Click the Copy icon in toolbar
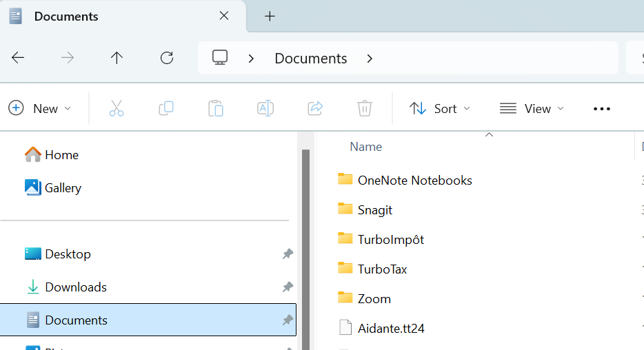Screen dimensions: 644x350 166,108
